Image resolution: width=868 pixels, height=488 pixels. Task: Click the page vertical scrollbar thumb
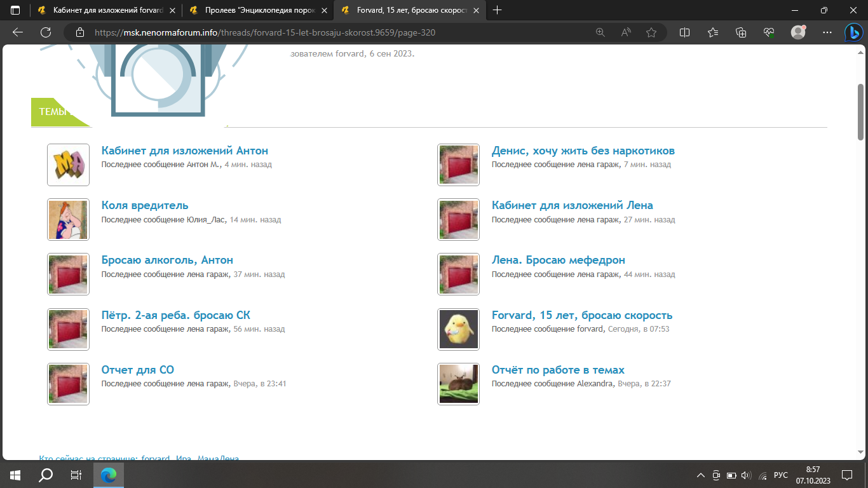(x=861, y=111)
